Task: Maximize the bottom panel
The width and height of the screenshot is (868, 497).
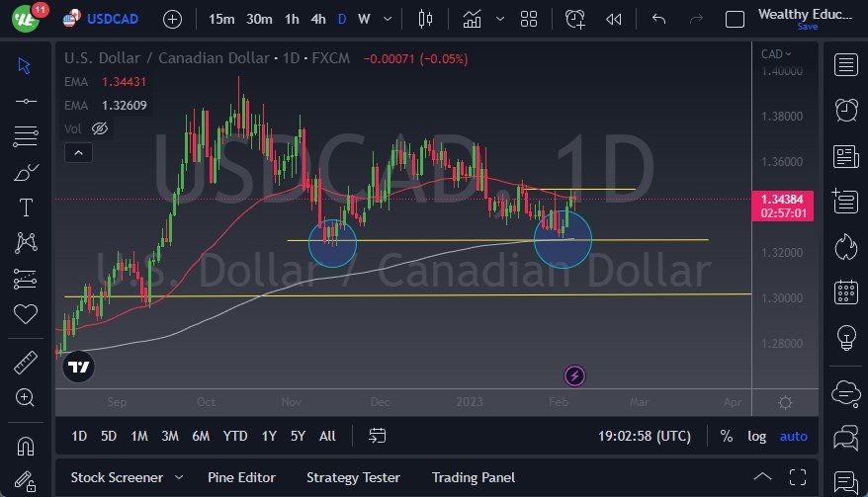Action: [x=798, y=477]
